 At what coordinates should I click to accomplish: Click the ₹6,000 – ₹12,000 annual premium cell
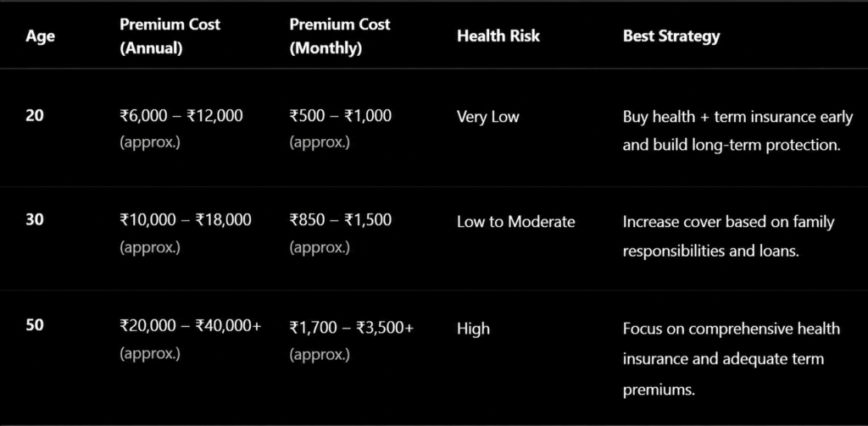coord(181,129)
